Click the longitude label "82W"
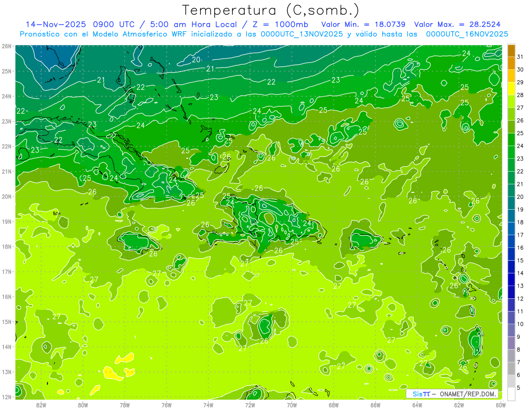The height and width of the screenshot is (411, 532). click(41, 404)
